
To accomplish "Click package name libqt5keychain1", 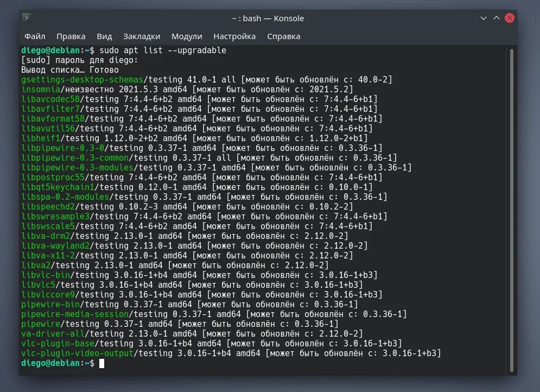I will 58,187.
